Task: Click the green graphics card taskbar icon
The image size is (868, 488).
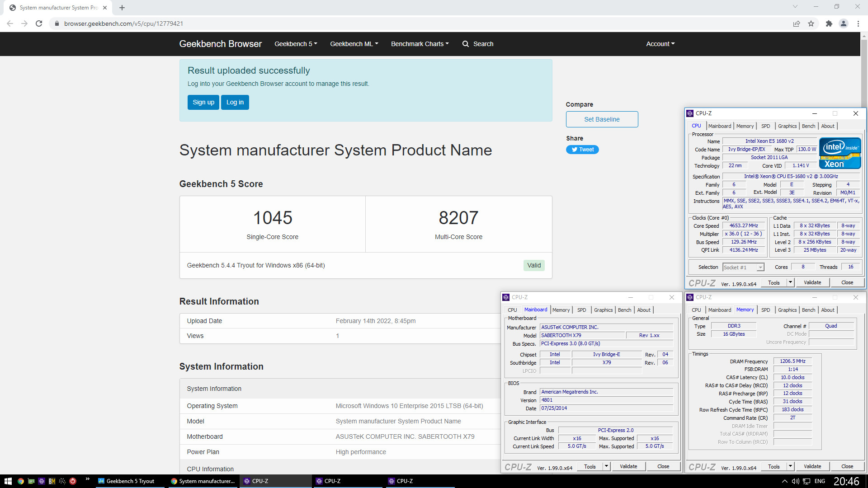Action: pos(31,481)
